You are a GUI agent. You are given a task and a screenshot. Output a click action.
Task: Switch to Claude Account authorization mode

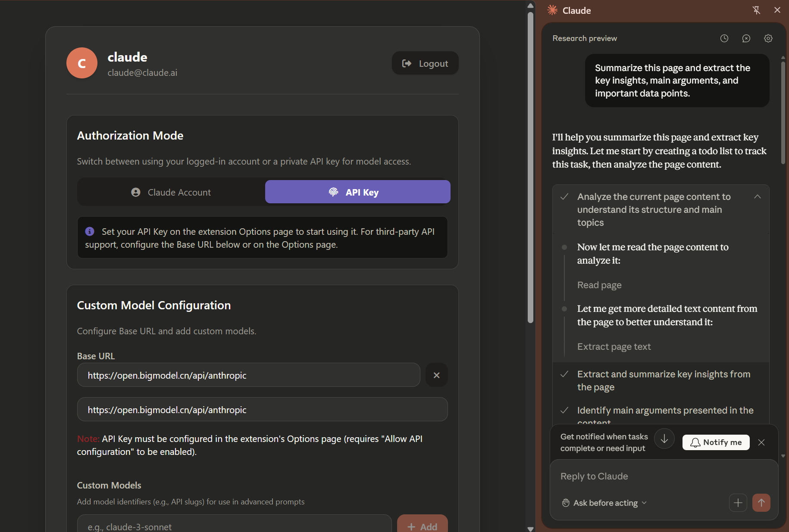(171, 192)
